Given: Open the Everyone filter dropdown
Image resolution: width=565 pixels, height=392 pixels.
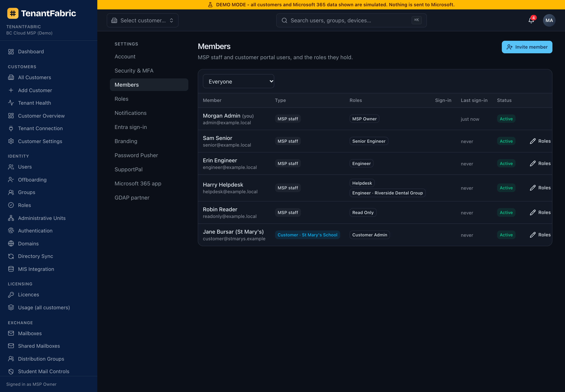Looking at the screenshot, I should (x=238, y=81).
